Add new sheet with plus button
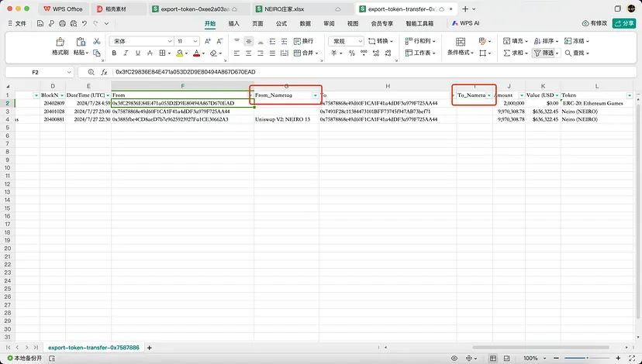Viewport: 642px width, 364px height. (150, 348)
